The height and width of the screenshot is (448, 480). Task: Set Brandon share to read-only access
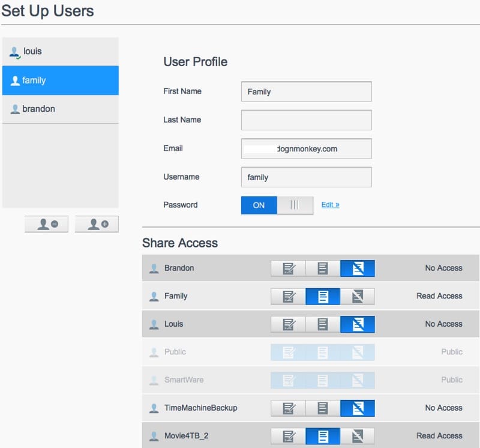coord(323,268)
